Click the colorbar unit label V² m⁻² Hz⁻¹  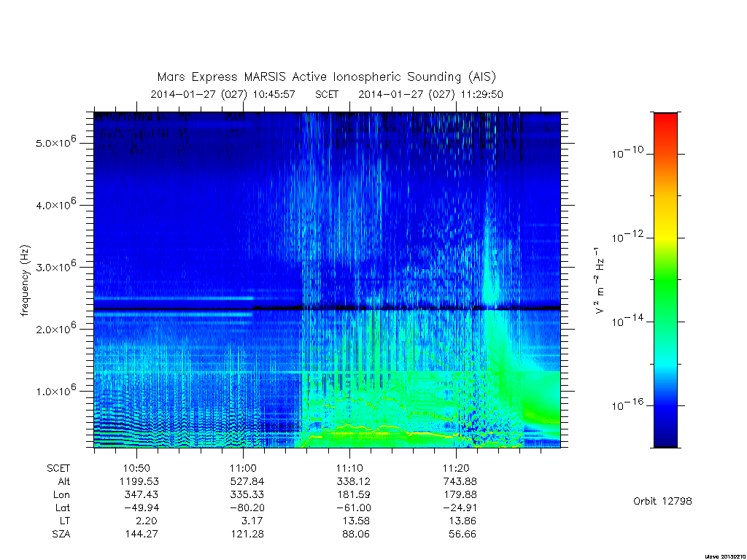point(600,281)
